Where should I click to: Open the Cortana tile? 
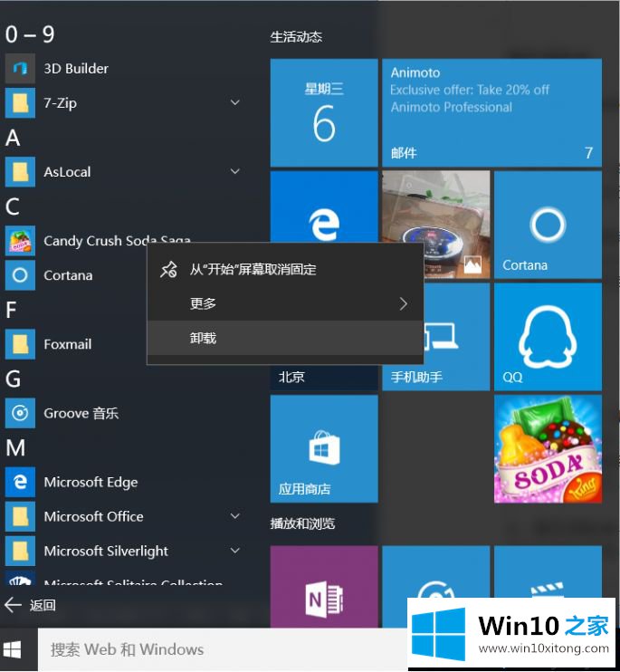tap(548, 225)
